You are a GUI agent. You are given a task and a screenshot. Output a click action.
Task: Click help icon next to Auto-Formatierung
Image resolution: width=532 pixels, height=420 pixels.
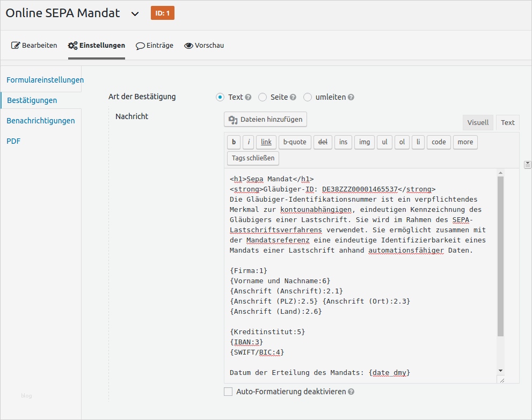pyautogui.click(x=351, y=392)
